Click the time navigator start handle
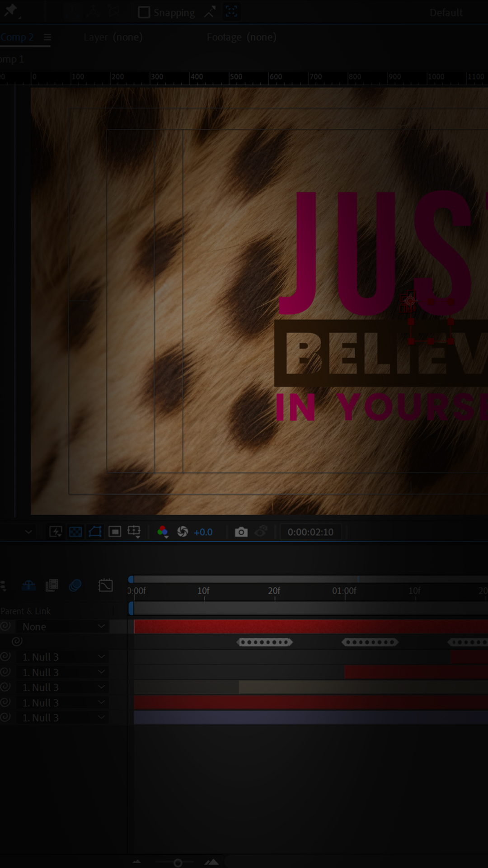Viewport: 488px width, 868px height. pos(131,580)
